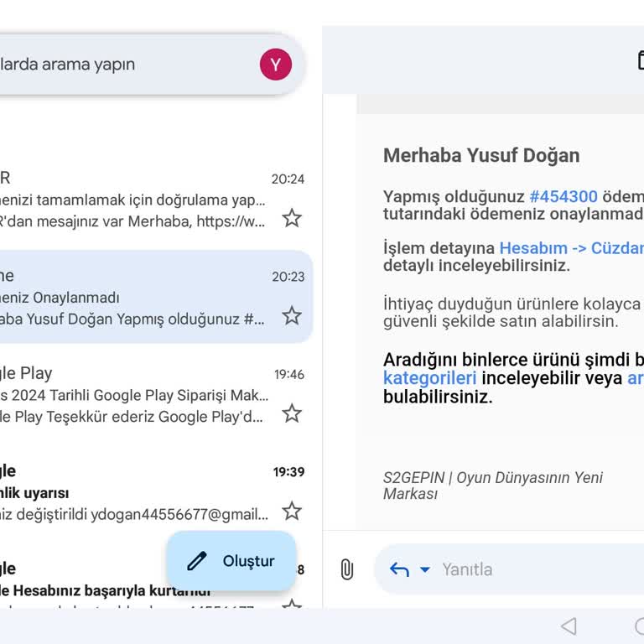Follow the 'Hesabım -> Cüzdan' link
The image size is (644, 644).
(x=571, y=248)
